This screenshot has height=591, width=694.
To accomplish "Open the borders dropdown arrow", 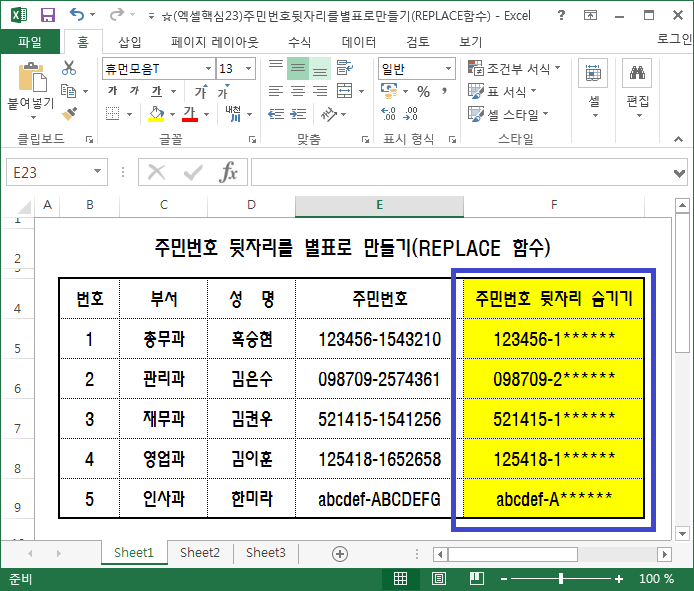I will [x=129, y=114].
